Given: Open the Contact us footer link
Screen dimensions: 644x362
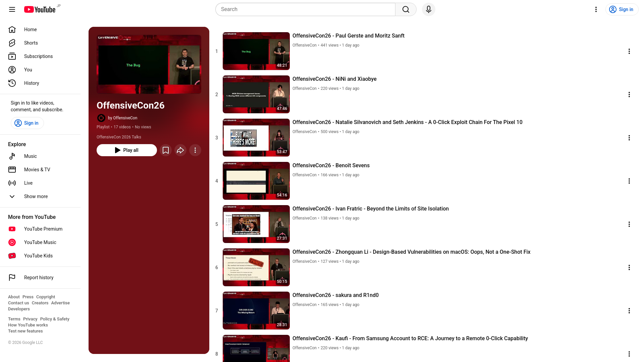Looking at the screenshot, I should pyautogui.click(x=18, y=303).
